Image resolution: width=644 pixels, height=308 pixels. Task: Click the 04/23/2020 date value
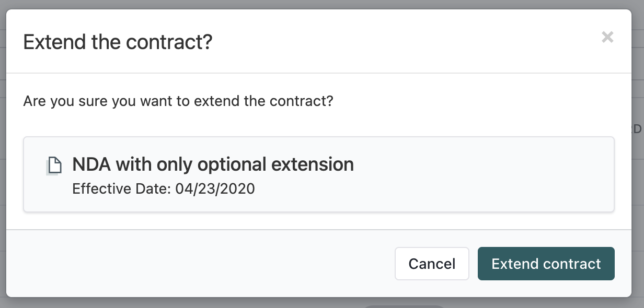click(x=215, y=188)
